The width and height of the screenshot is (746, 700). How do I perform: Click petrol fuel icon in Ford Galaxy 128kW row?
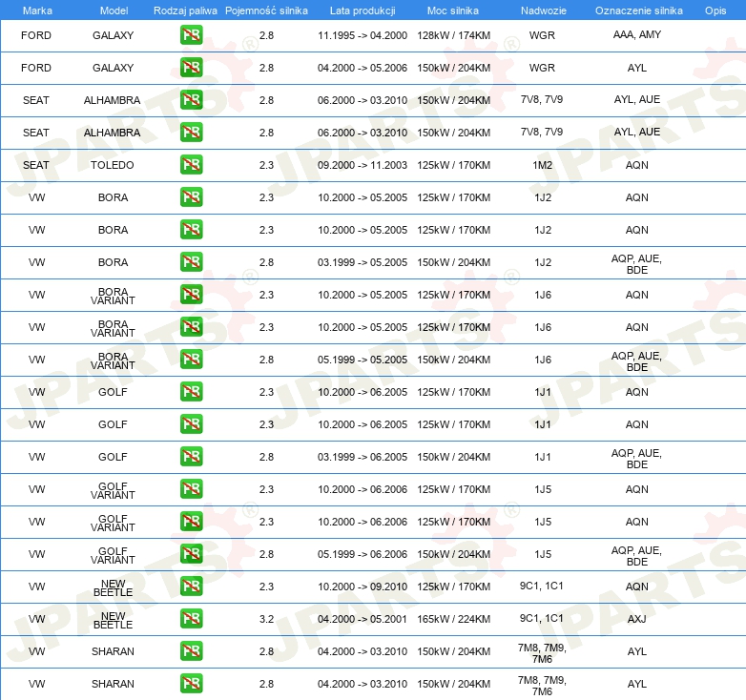[191, 35]
